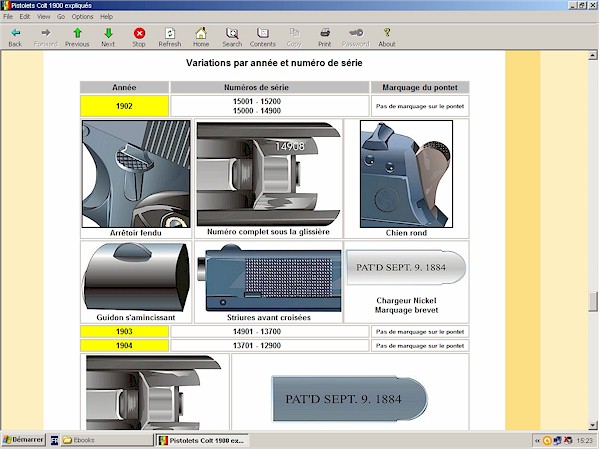600x450 pixels.
Task: Click the taskbar clock showing 15:23
Action: 584,441
